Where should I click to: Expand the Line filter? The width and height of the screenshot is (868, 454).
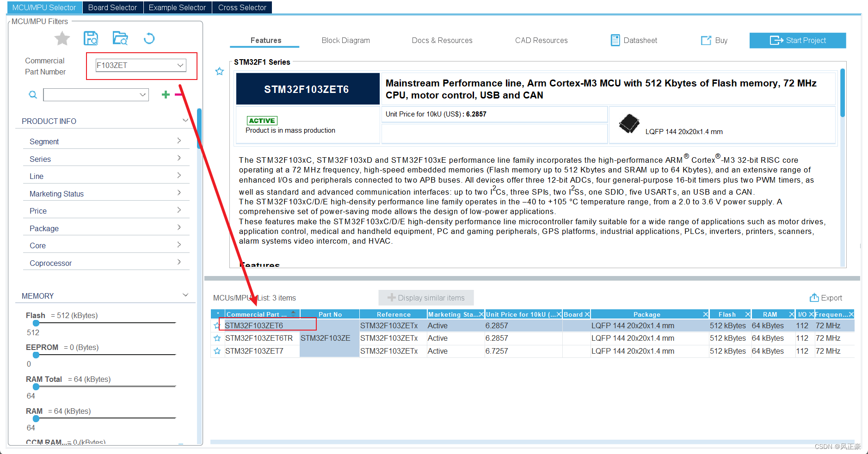pyautogui.click(x=179, y=175)
